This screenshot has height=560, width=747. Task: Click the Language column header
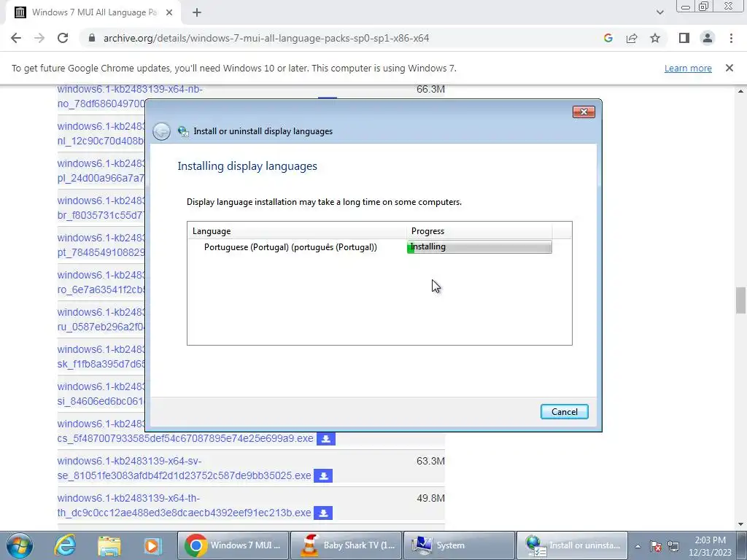click(298, 231)
